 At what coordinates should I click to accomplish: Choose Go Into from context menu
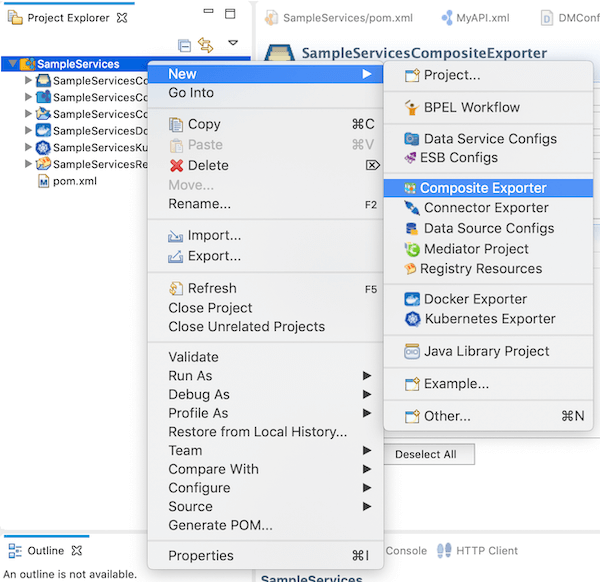265,93
